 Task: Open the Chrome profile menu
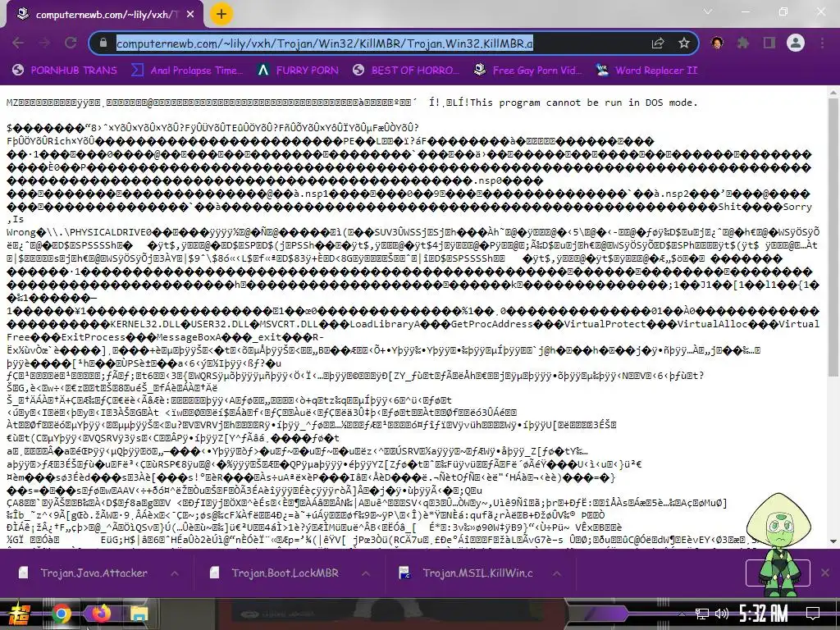[796, 43]
